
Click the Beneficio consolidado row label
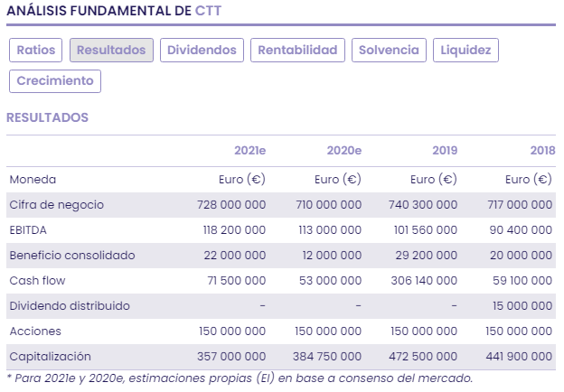pyautogui.click(x=71, y=256)
